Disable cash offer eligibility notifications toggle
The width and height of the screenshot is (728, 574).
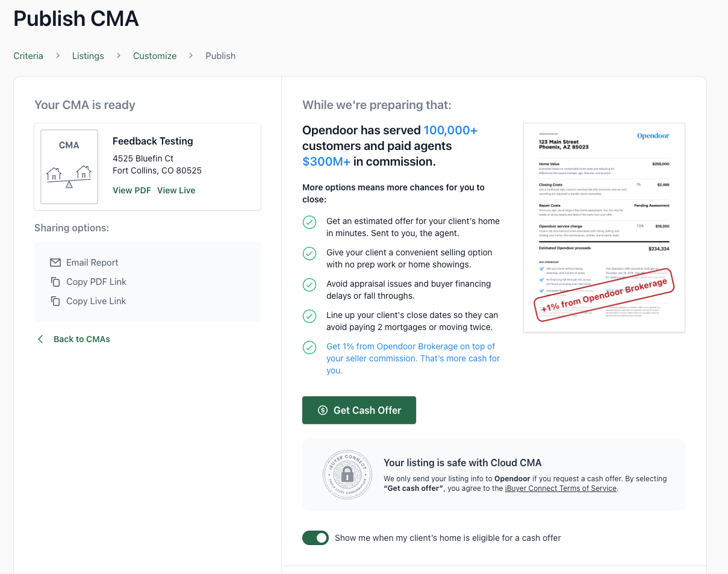click(x=316, y=538)
